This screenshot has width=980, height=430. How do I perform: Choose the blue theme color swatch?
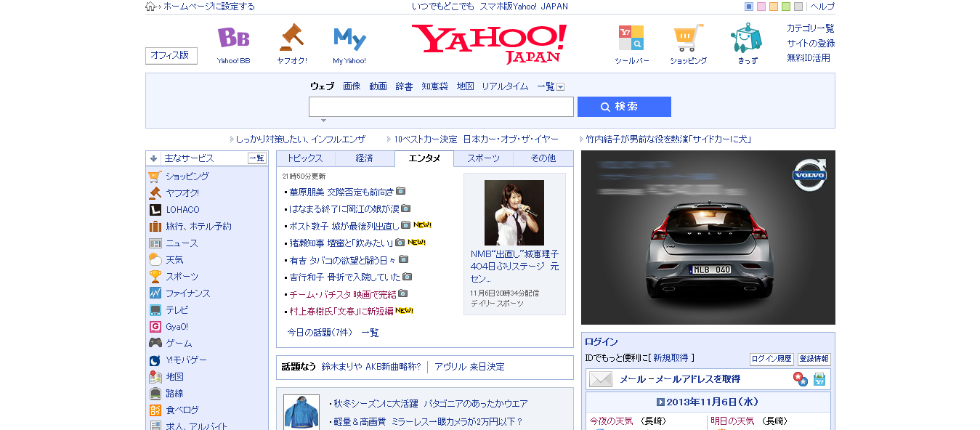point(749,7)
